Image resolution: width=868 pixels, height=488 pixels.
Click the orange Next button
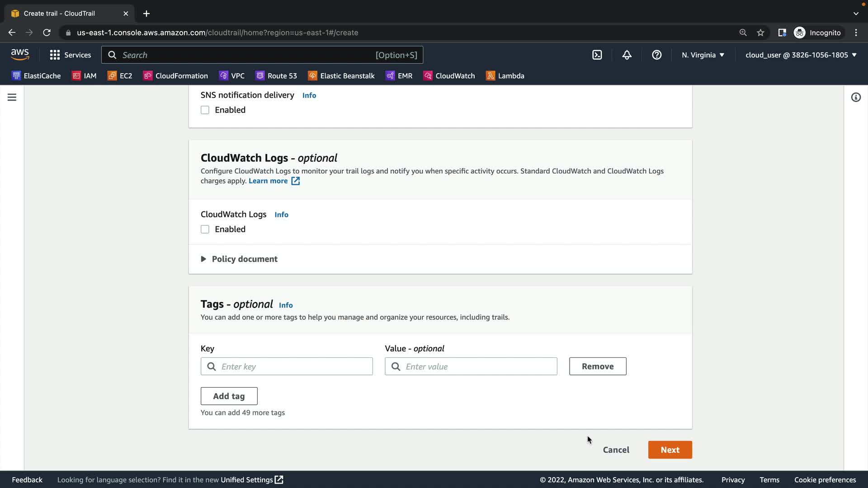point(670,450)
